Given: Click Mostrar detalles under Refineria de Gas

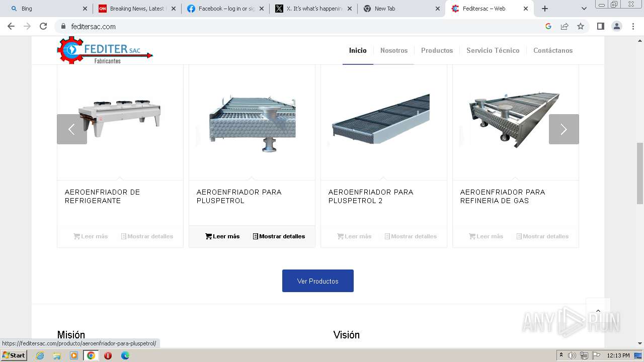Looking at the screenshot, I should (542, 236).
